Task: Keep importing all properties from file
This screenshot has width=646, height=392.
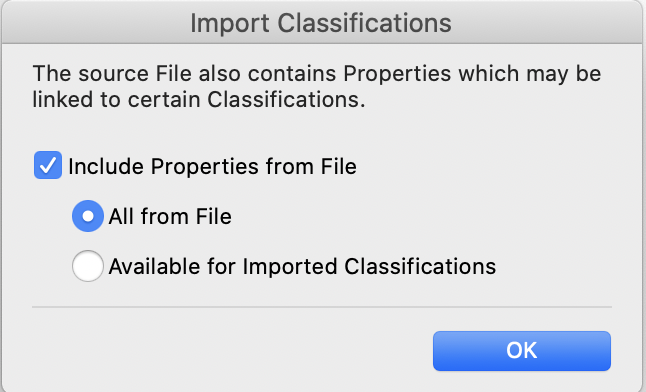Action: pyautogui.click(x=87, y=216)
